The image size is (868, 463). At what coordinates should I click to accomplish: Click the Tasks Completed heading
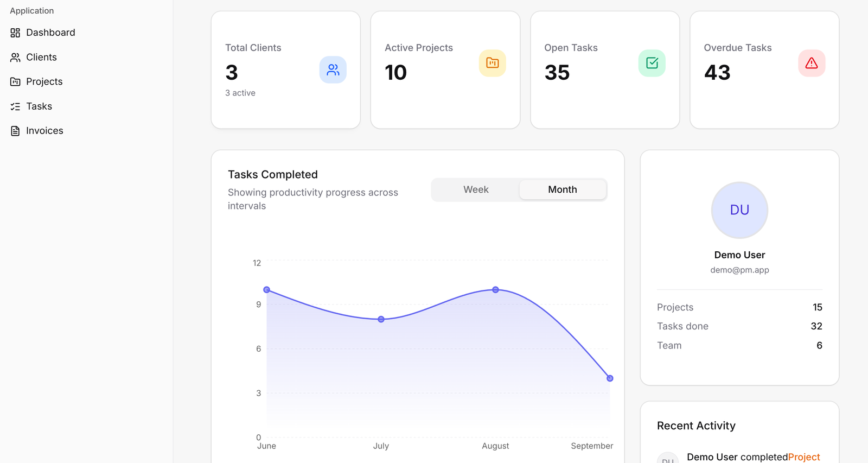[273, 174]
